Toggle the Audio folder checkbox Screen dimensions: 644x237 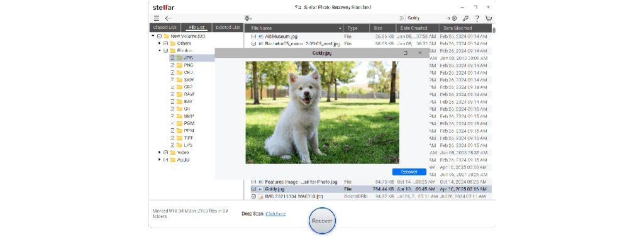[x=166, y=160]
